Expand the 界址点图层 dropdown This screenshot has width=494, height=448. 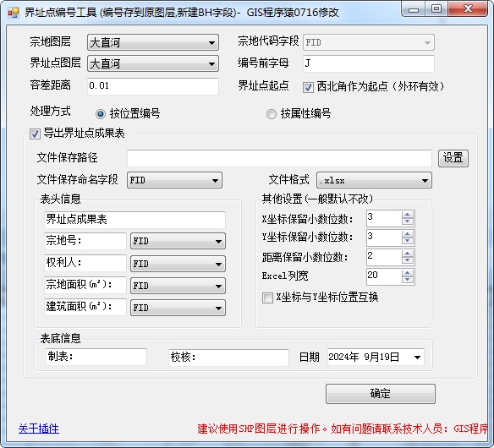(153, 63)
